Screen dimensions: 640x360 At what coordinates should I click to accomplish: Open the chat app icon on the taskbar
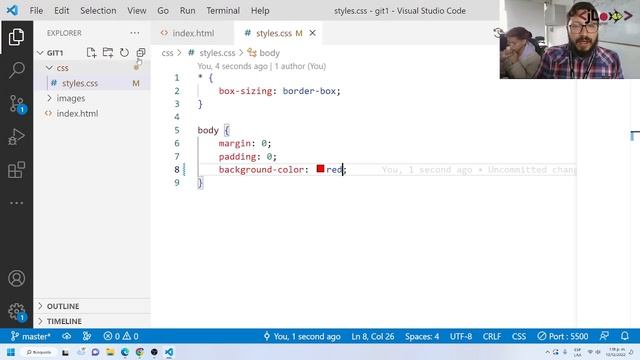coord(96,352)
